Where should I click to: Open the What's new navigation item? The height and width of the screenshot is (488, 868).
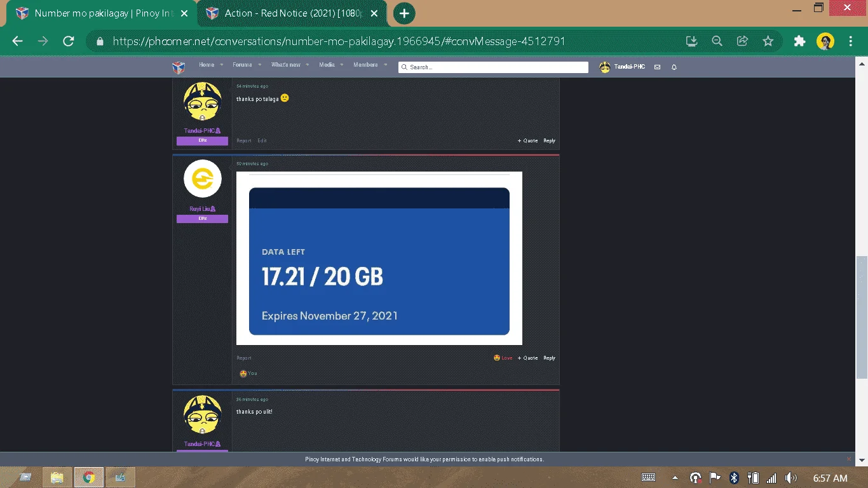tap(286, 65)
